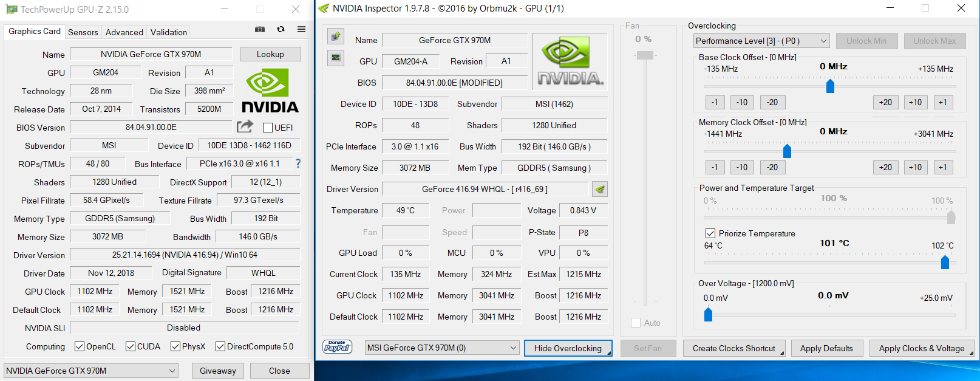
Task: Toggle the PhysX checkbox
Action: (x=175, y=346)
